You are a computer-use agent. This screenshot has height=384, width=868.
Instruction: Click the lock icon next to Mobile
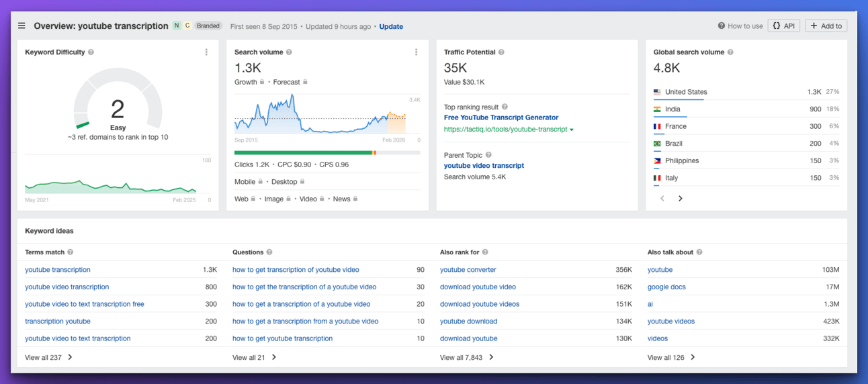(261, 182)
